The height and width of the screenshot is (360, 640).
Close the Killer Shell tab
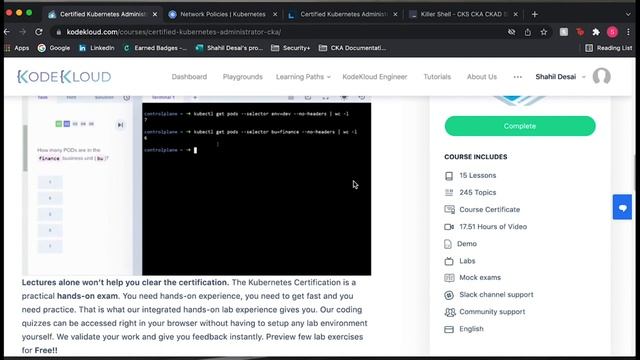tap(516, 14)
